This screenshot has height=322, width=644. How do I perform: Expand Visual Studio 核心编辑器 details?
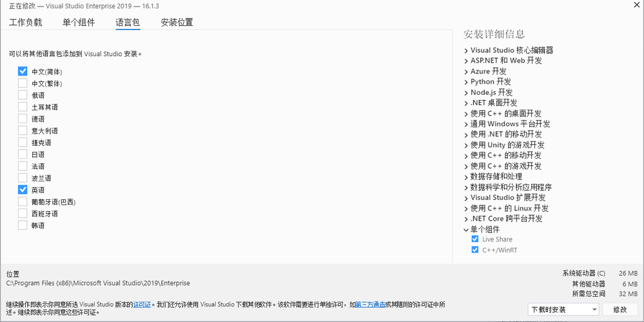[466, 51]
